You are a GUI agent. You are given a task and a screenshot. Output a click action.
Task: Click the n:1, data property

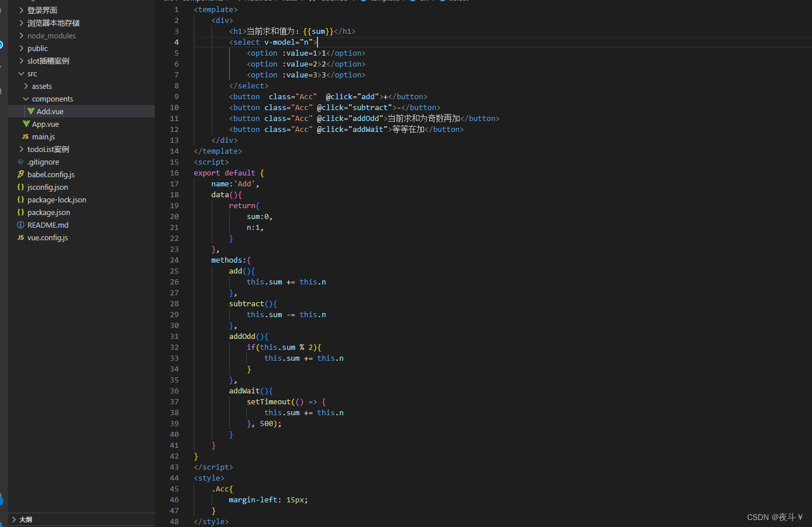click(255, 228)
